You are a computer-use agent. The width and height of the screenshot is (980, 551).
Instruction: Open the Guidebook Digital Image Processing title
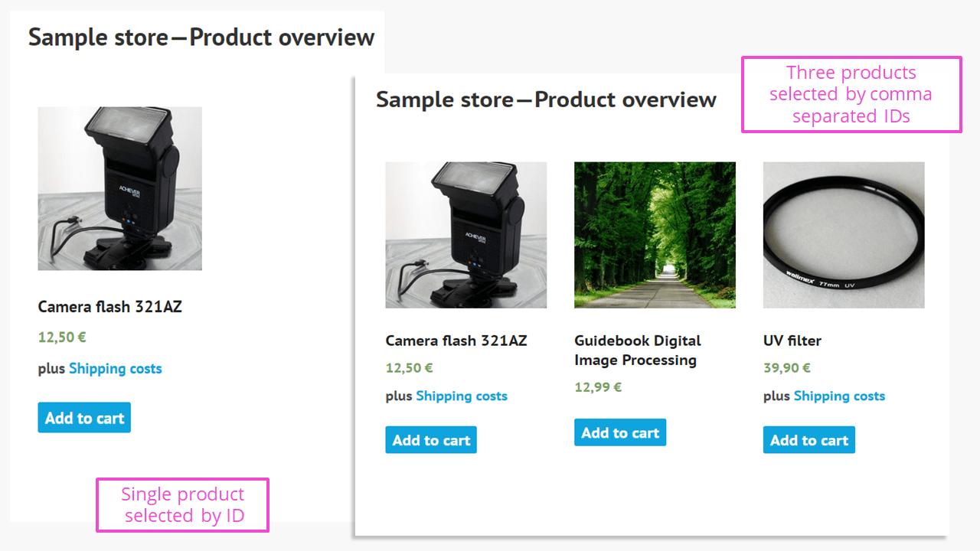tap(639, 349)
